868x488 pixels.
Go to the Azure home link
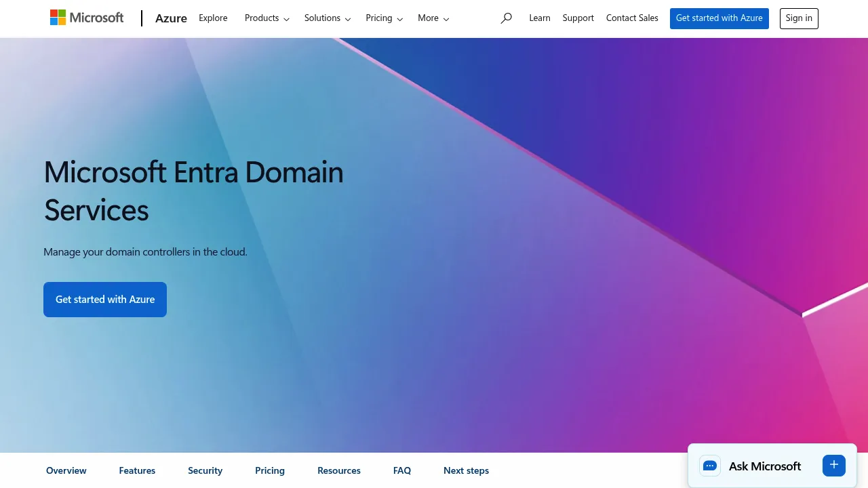click(171, 18)
